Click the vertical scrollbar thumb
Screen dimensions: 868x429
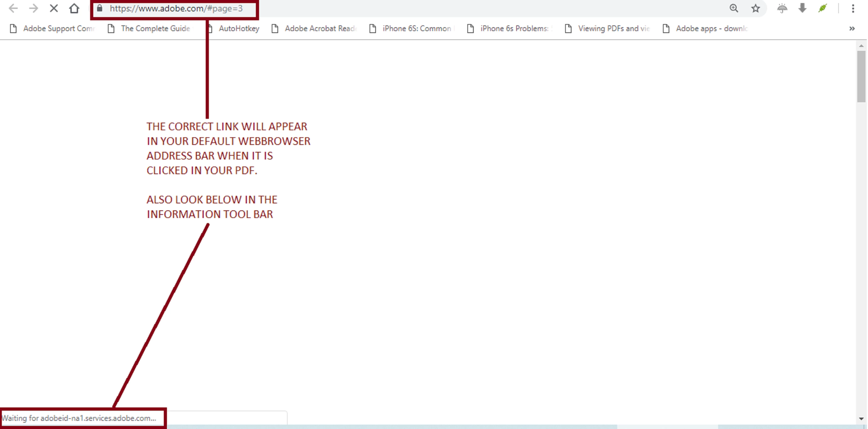tap(861, 76)
